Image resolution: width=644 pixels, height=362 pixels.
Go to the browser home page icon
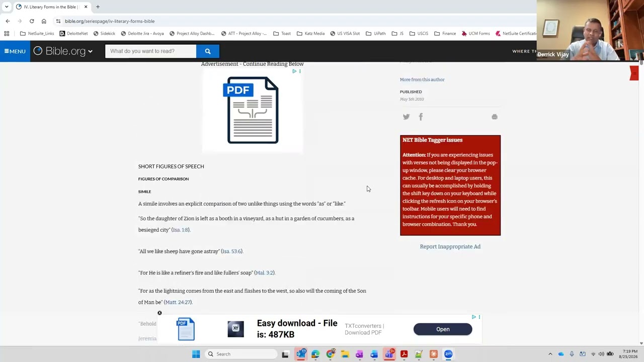tap(44, 21)
